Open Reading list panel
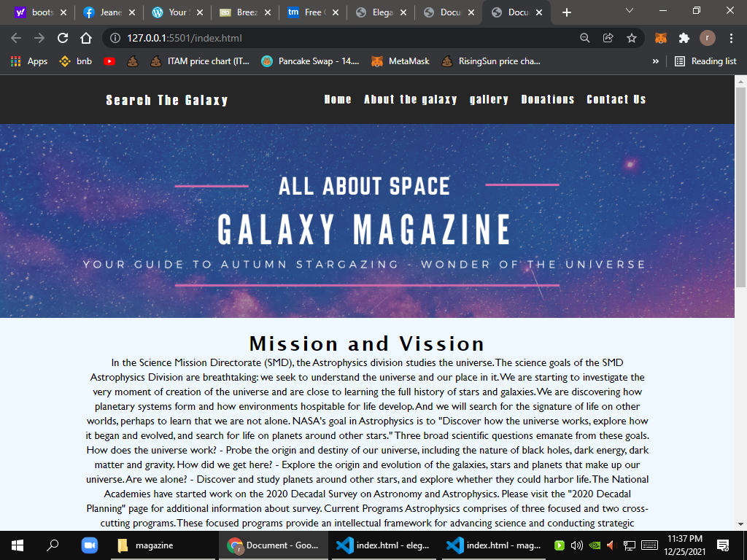The image size is (747, 560). coord(705,61)
